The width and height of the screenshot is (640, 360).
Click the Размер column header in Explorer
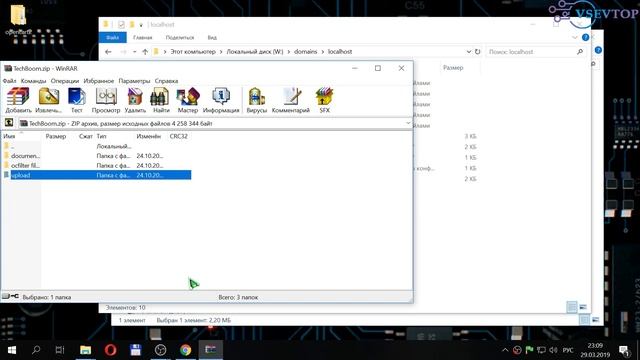(x=453, y=68)
